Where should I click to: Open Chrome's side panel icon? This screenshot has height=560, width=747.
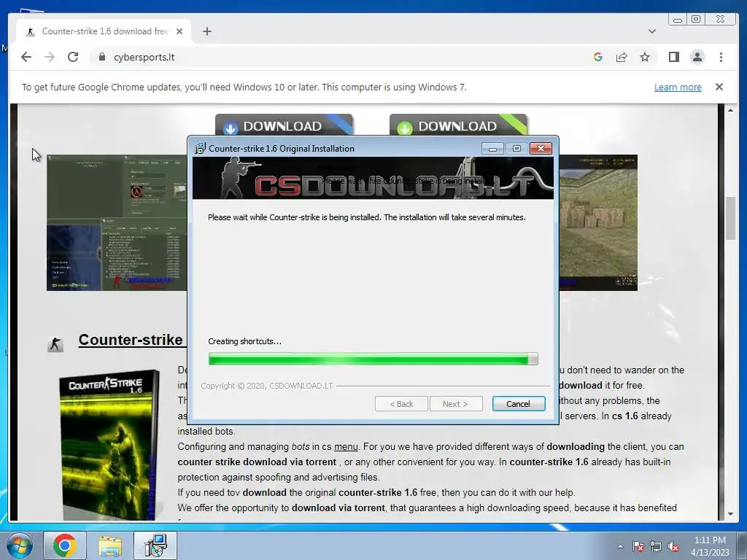[673, 57]
